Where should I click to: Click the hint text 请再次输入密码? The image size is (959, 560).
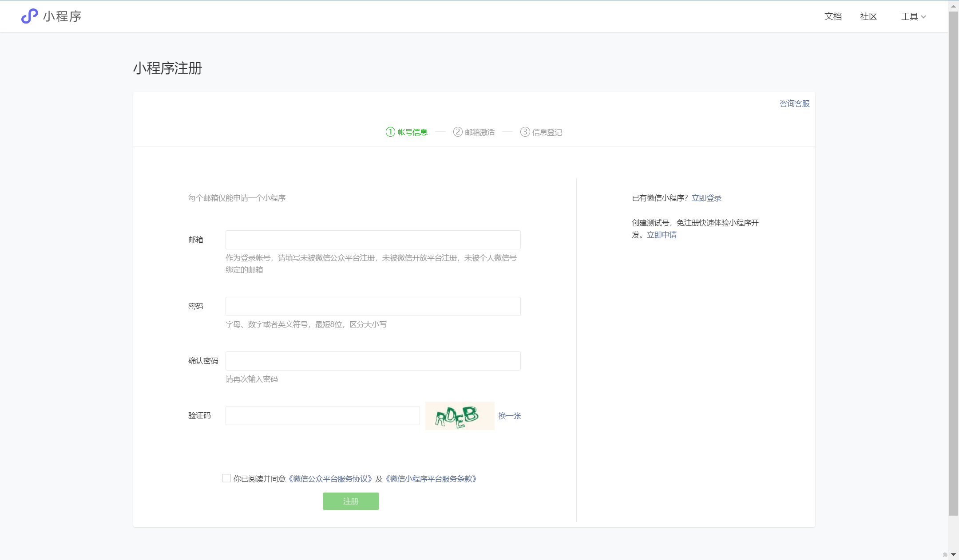tap(252, 379)
